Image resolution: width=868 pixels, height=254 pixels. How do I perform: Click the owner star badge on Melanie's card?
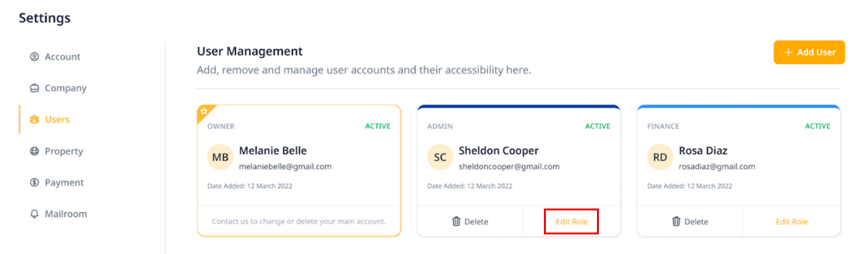(204, 111)
